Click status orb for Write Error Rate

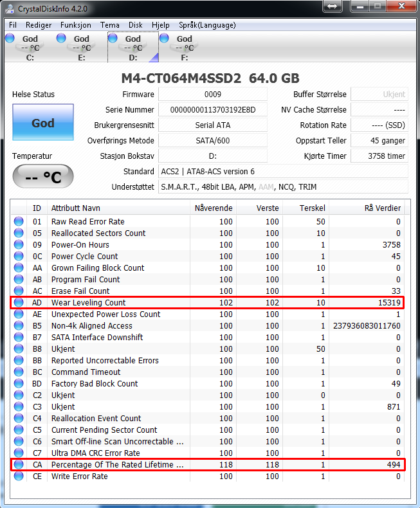pos(19,476)
